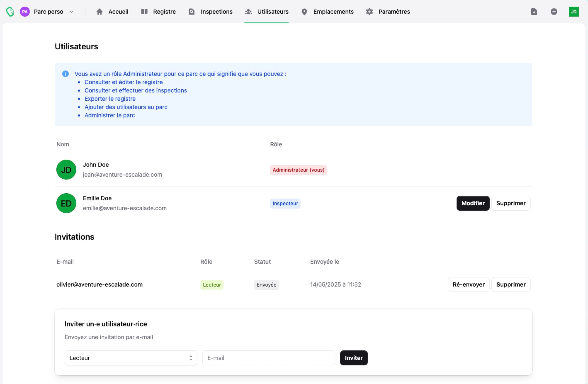Viewport: 588px width, 384px height.
Task: Open the Registre tab
Action: coord(158,12)
